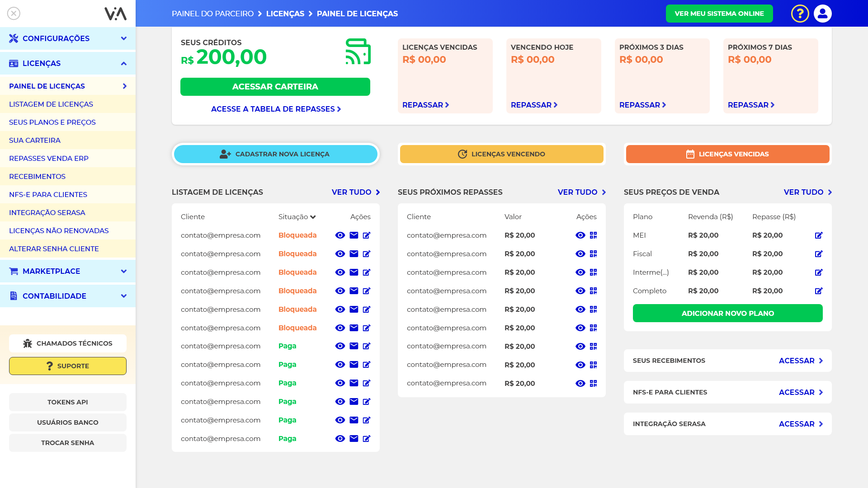Open Repasses Venda ERP in sidebar
The width and height of the screenshot is (868, 488).
68,158
